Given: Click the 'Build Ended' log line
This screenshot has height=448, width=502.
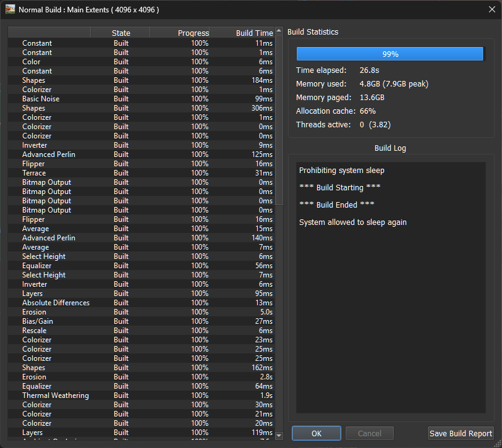Looking at the screenshot, I should coord(336,205).
